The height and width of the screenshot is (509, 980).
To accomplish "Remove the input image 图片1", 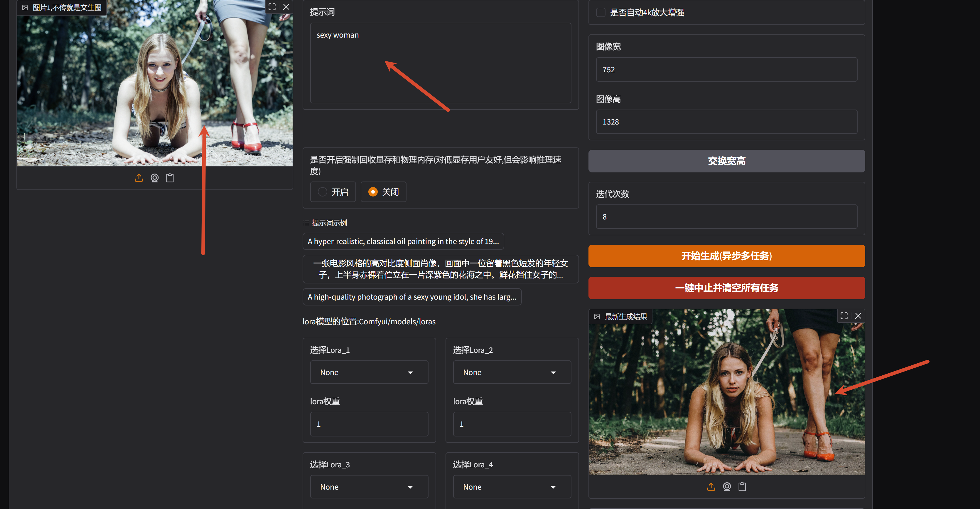I will [x=286, y=7].
